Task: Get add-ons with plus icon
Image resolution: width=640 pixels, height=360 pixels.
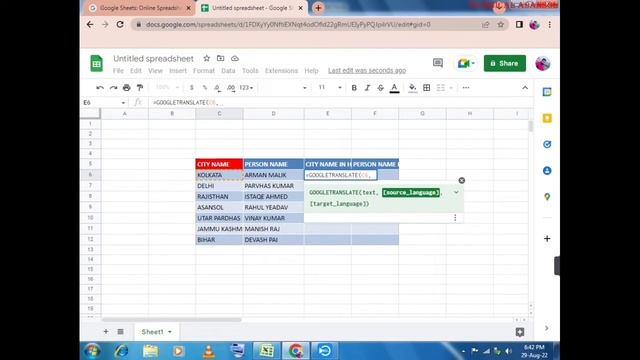Action: (x=547, y=239)
